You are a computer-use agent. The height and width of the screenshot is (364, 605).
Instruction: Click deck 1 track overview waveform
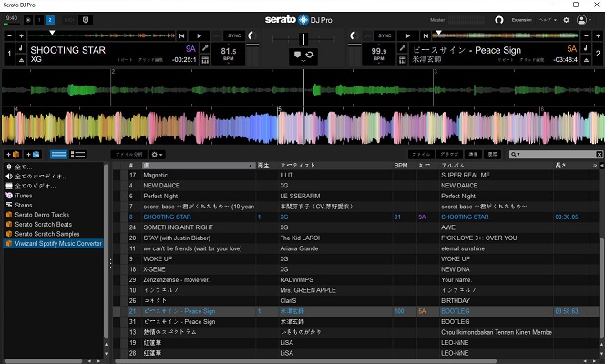pos(101,35)
